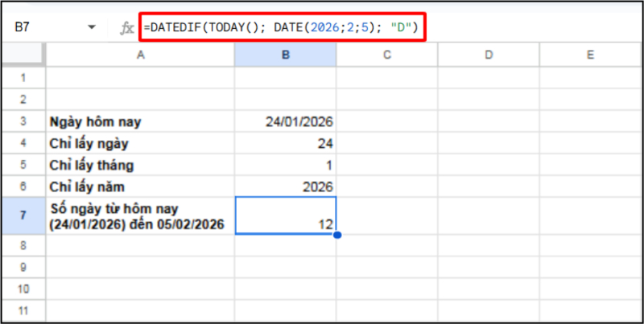Select column E header
This screenshot has height=324, width=644.
(x=590, y=55)
